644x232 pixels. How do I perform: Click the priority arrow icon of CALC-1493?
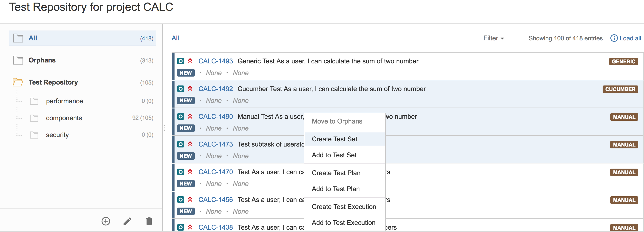(190, 61)
